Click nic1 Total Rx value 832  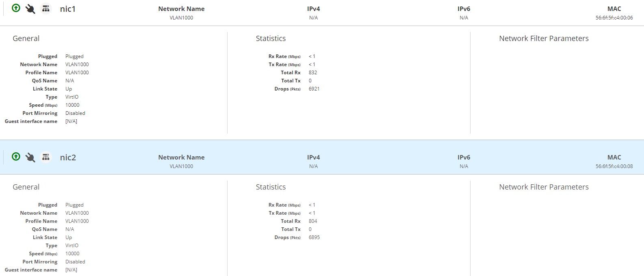click(313, 73)
